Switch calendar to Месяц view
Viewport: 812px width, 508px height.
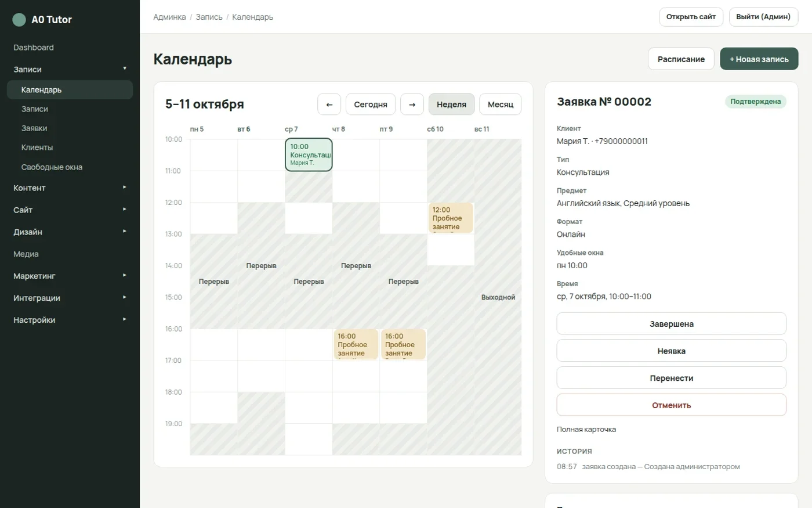[x=501, y=105]
